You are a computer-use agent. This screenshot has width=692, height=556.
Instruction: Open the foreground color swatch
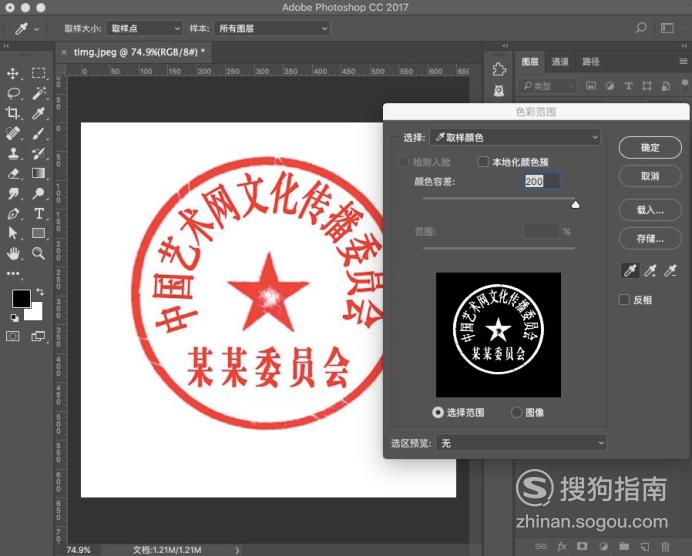click(21, 299)
